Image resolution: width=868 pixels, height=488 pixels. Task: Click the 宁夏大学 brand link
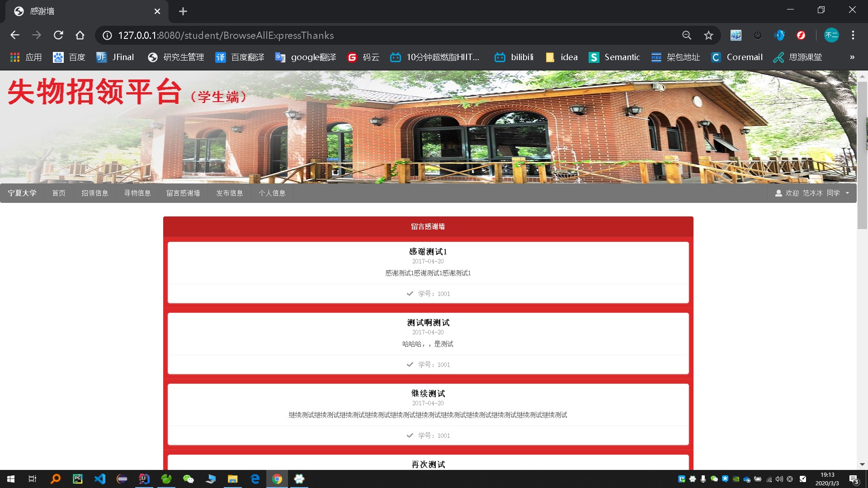click(x=22, y=193)
